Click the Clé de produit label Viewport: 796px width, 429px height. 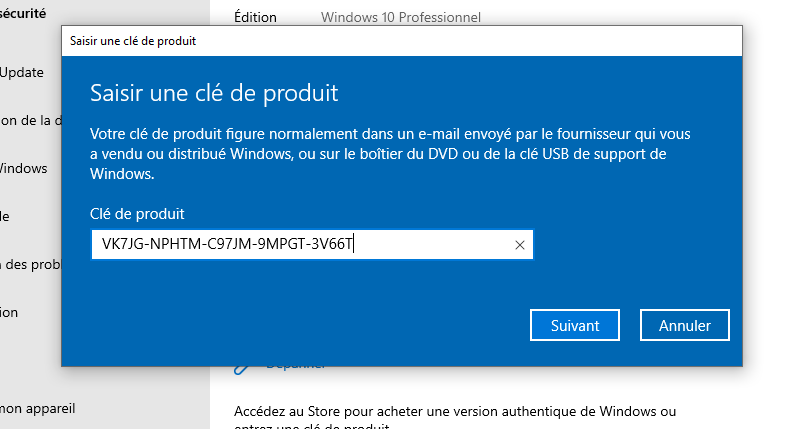(x=137, y=214)
